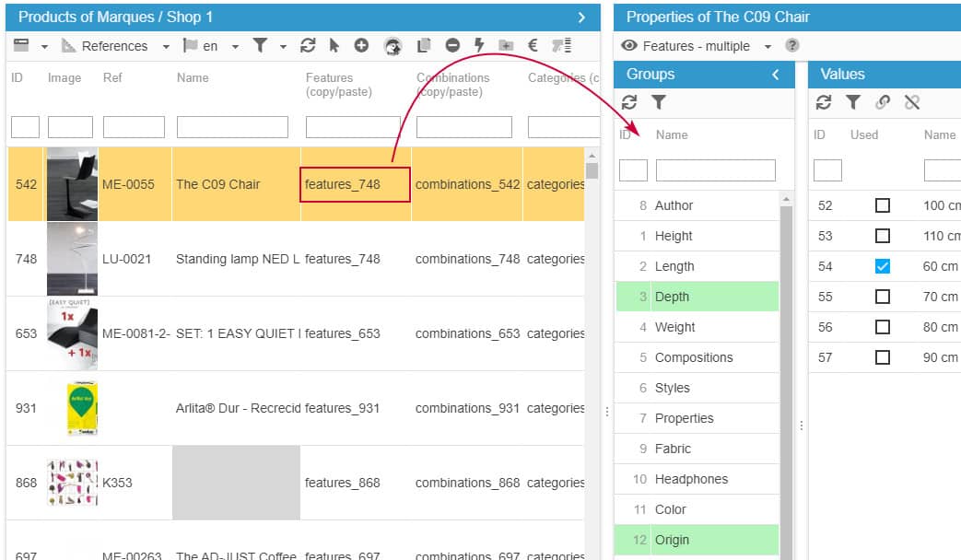Open the References view dropdown
This screenshot has width=961, height=560.
(166, 46)
